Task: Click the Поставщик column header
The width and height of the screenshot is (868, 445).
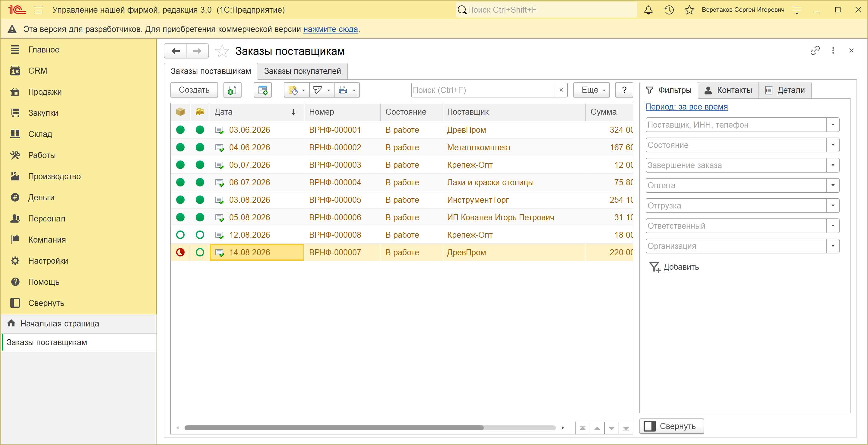Action: (x=514, y=112)
